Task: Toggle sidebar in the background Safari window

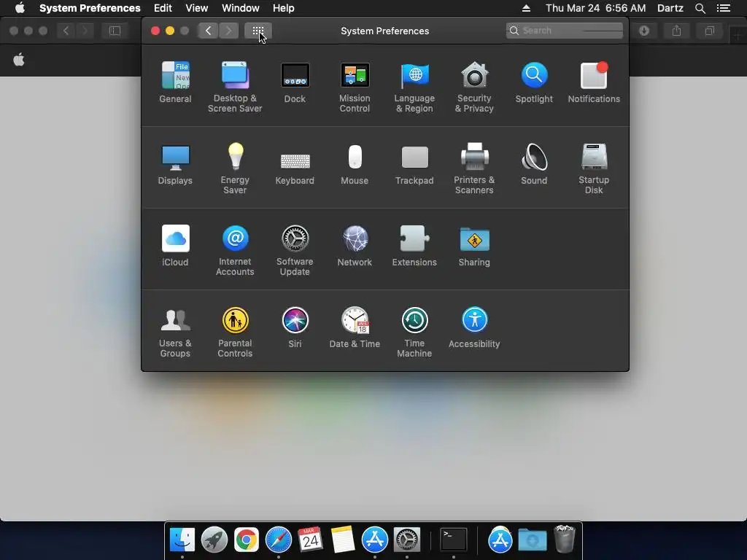Action: tap(115, 31)
